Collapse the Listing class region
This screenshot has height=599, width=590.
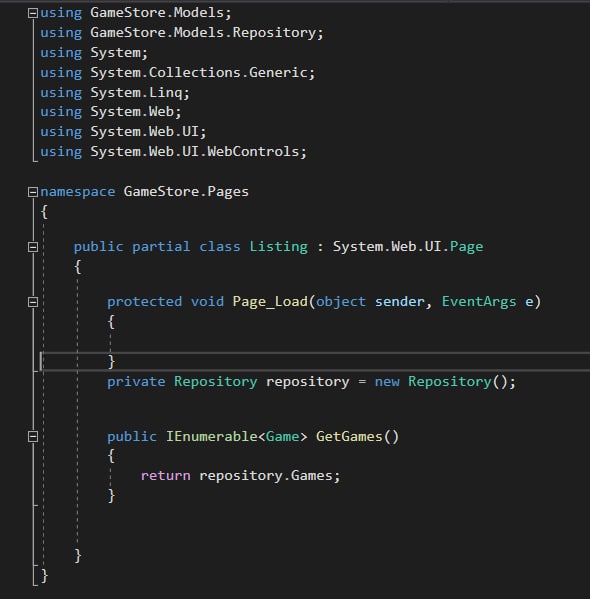[x=33, y=247]
